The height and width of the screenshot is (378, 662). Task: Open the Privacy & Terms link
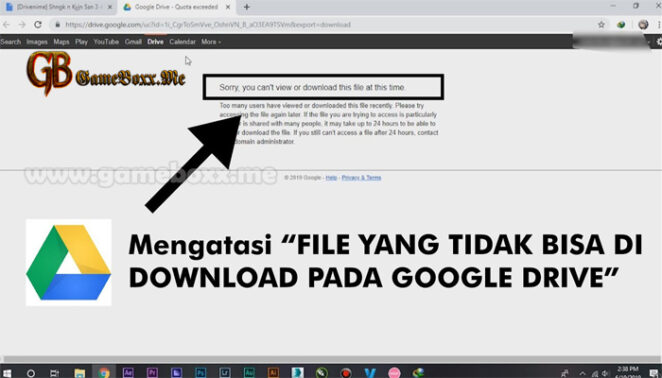(x=361, y=178)
